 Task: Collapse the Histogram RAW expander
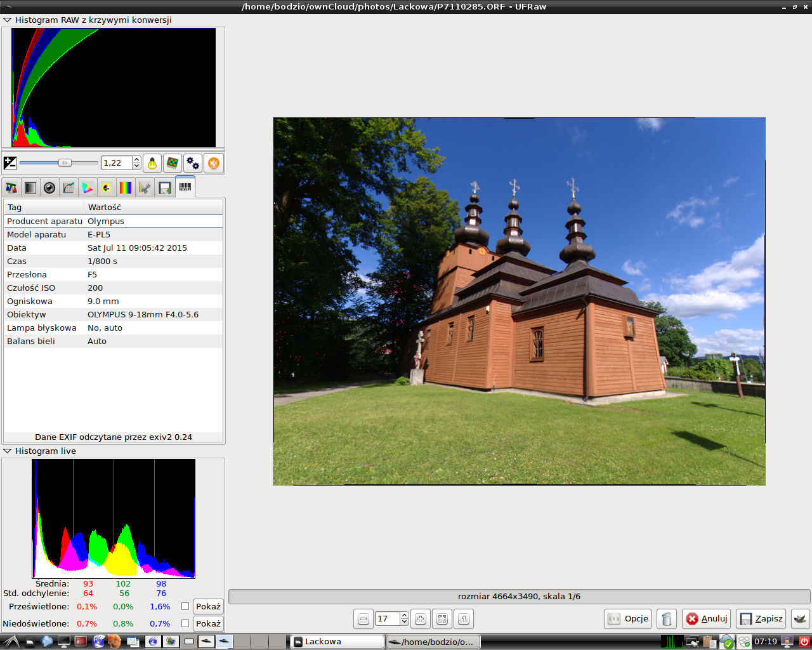[x=8, y=20]
